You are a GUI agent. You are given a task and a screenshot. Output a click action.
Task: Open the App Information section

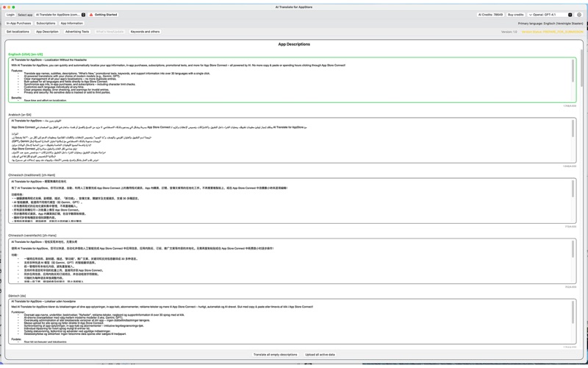tap(71, 24)
